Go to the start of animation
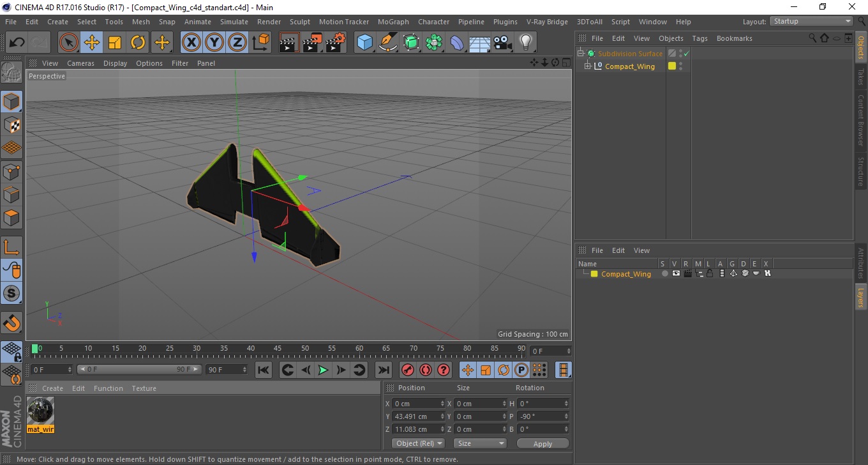 (264, 370)
